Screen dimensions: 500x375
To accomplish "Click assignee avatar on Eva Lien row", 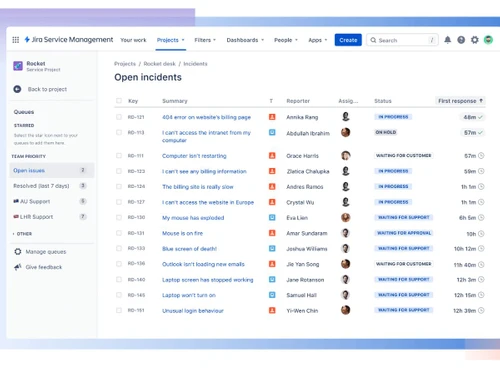I will click(x=346, y=217).
